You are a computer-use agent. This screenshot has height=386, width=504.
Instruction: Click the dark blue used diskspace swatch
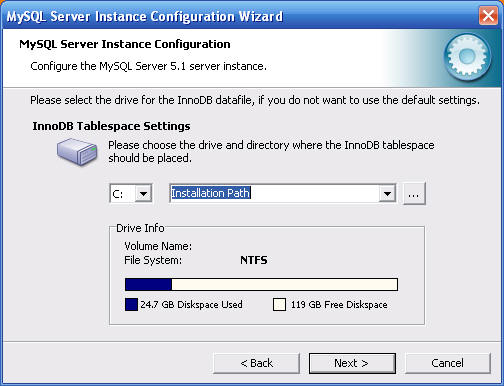point(131,304)
